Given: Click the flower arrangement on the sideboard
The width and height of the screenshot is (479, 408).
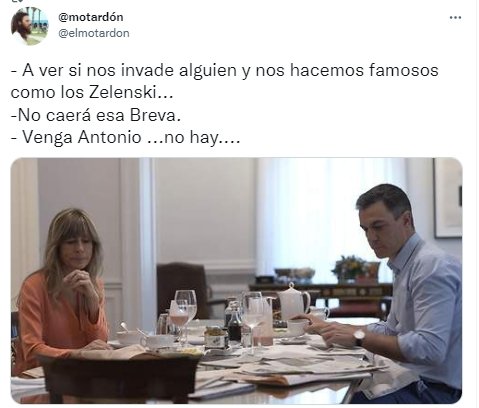Looking at the screenshot, I should (354, 268).
